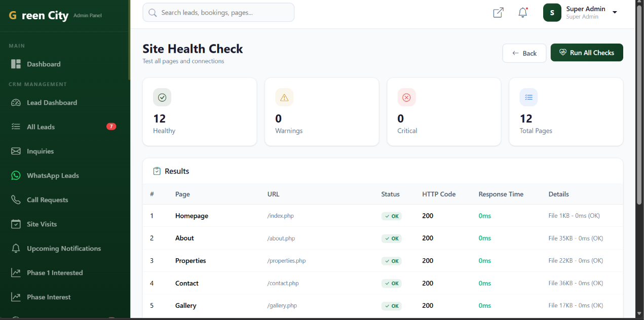Image resolution: width=644 pixels, height=320 pixels.
Task: Click the /index.php URL link
Action: click(x=281, y=216)
